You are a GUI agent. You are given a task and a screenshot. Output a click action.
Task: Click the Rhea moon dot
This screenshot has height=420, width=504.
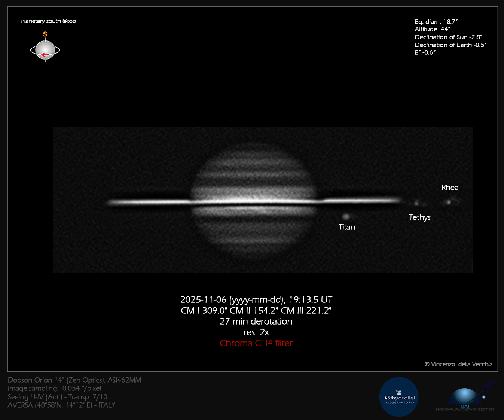point(448,202)
